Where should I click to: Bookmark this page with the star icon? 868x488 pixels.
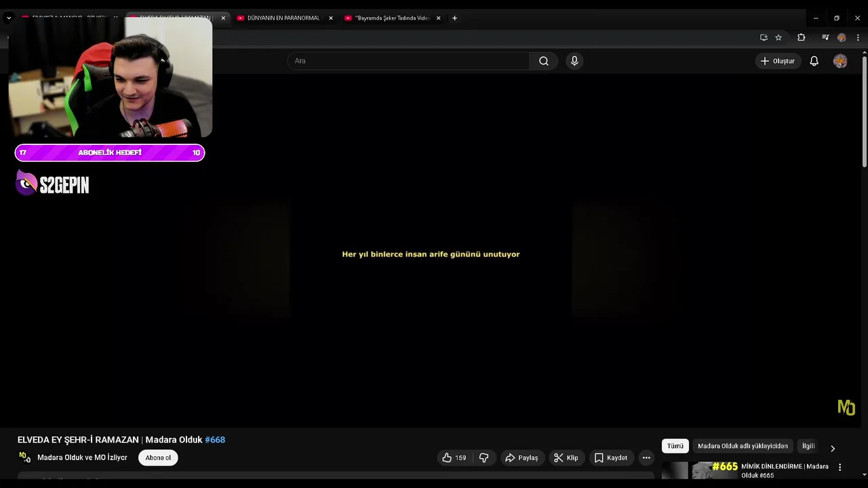click(x=778, y=37)
